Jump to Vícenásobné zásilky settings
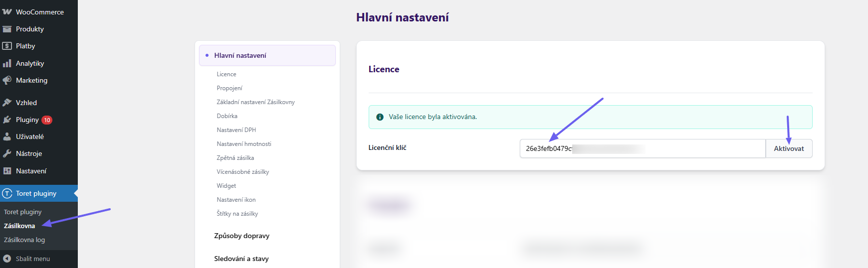 (243, 172)
